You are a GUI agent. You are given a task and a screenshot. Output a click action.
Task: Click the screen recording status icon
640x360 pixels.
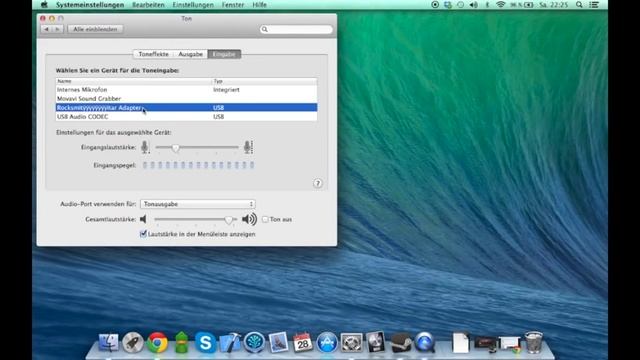tap(435, 5)
